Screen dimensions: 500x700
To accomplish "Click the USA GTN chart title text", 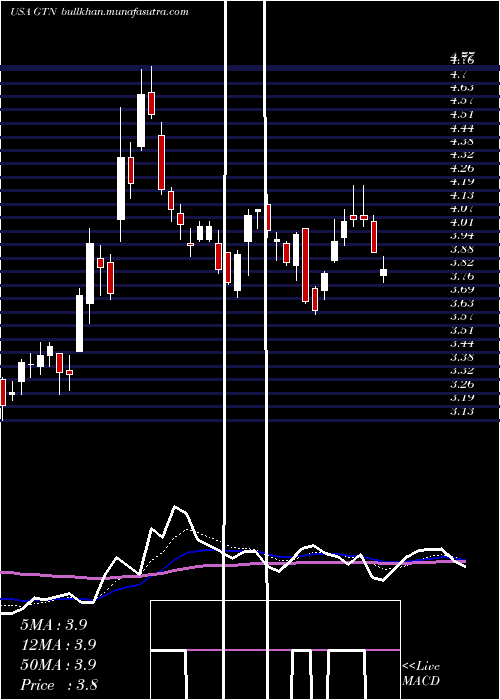I will click(x=33, y=12).
